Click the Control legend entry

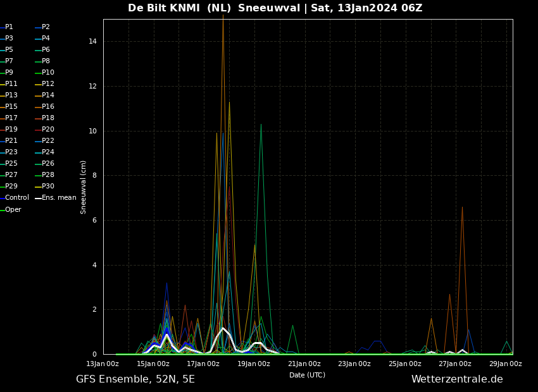pyautogui.click(x=15, y=198)
